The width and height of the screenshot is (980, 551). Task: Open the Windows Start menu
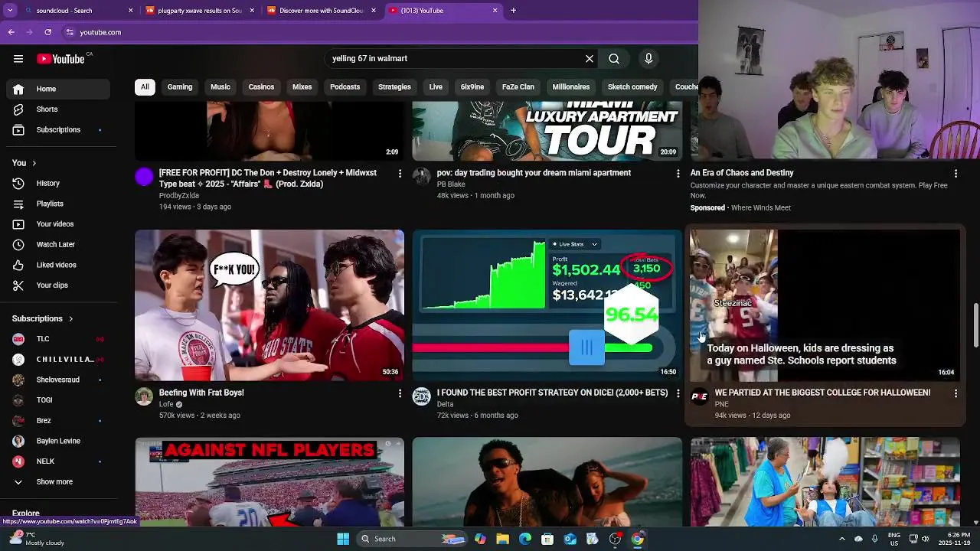[x=343, y=539]
